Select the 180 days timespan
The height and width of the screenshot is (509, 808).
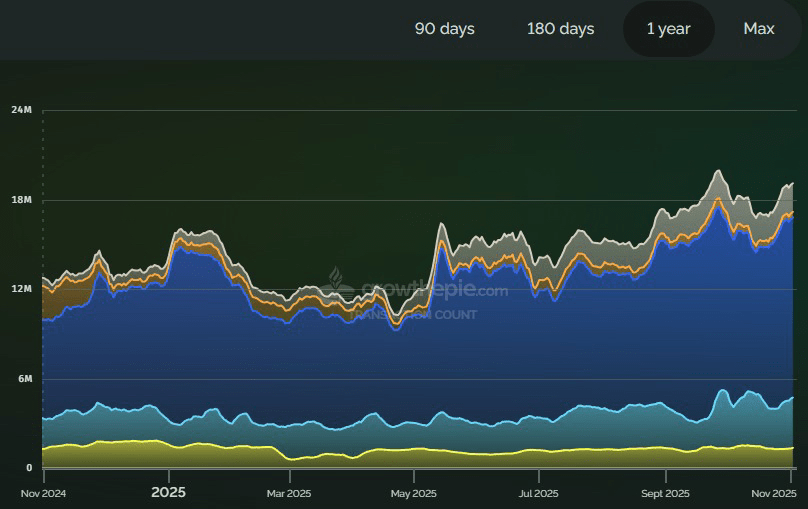tap(560, 29)
